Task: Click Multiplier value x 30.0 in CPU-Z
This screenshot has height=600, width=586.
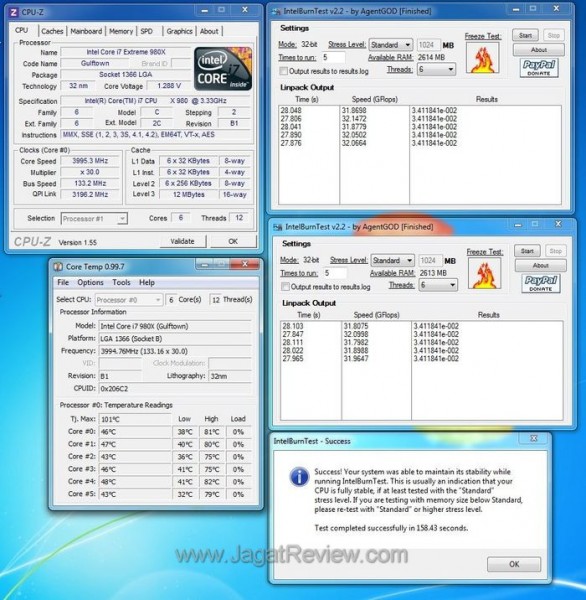Action: point(90,172)
